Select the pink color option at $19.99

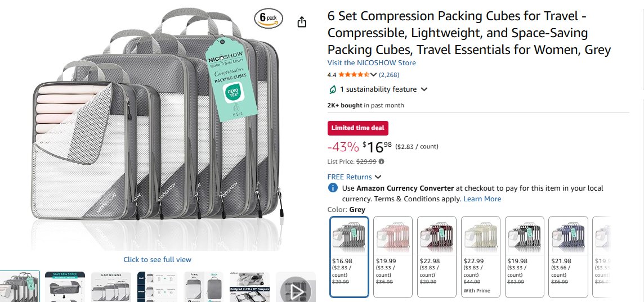click(x=393, y=256)
